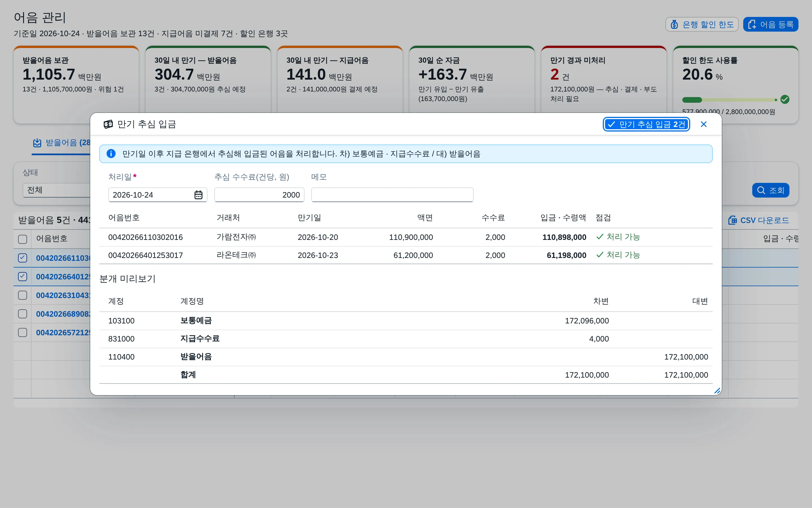Uncheck the row checkbox for 004202664012
This screenshot has width=812, height=508.
point(23,276)
